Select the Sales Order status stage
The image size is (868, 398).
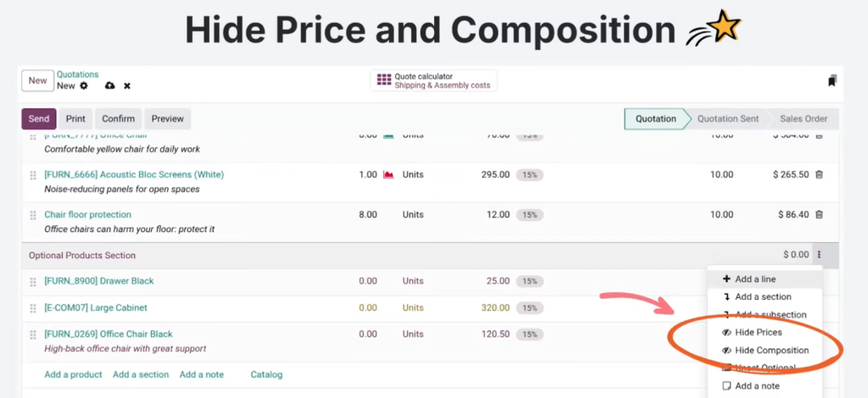(804, 119)
